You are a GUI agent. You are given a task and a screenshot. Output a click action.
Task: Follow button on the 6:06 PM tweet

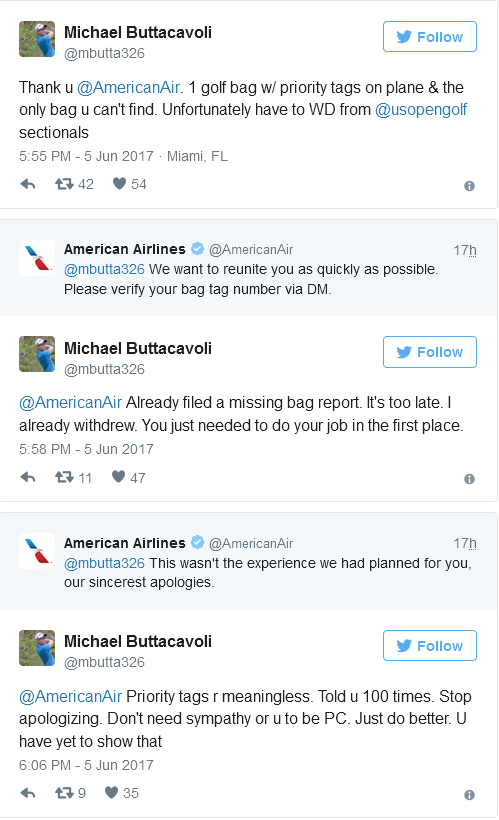click(429, 646)
